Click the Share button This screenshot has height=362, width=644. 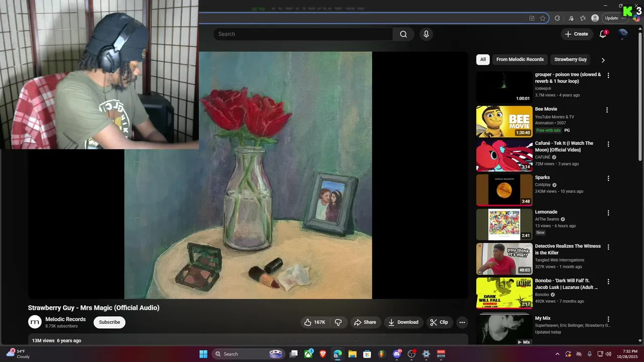[365, 322]
